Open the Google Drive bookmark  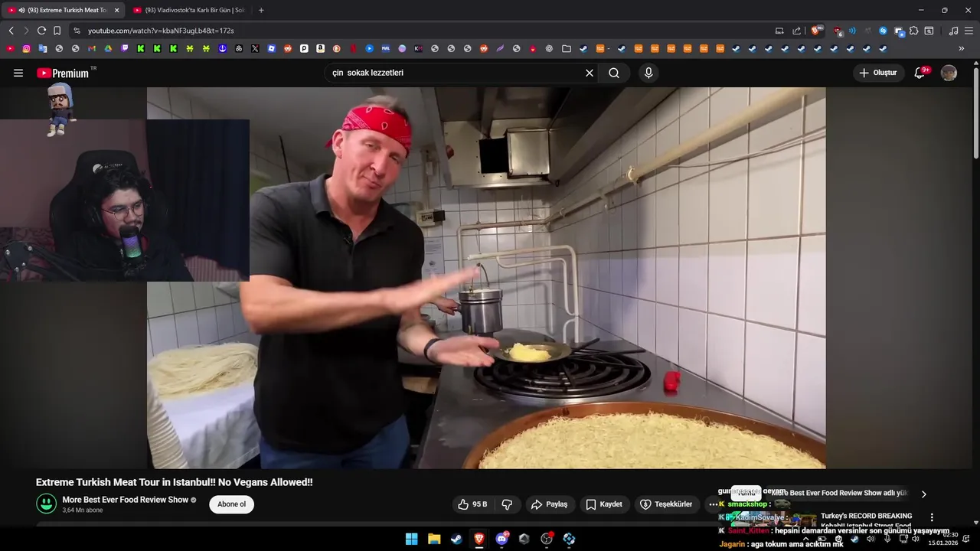(108, 48)
